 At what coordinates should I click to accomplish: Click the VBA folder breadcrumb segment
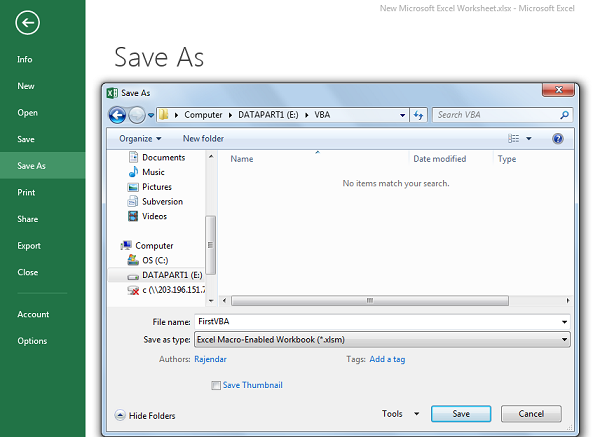[322, 115]
